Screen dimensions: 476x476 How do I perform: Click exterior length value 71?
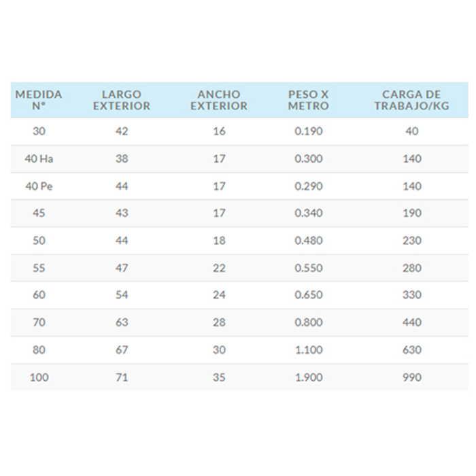click(x=122, y=377)
